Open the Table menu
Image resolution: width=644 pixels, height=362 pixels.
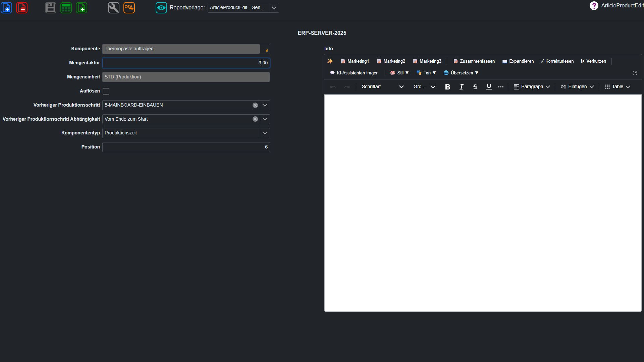(618, 87)
